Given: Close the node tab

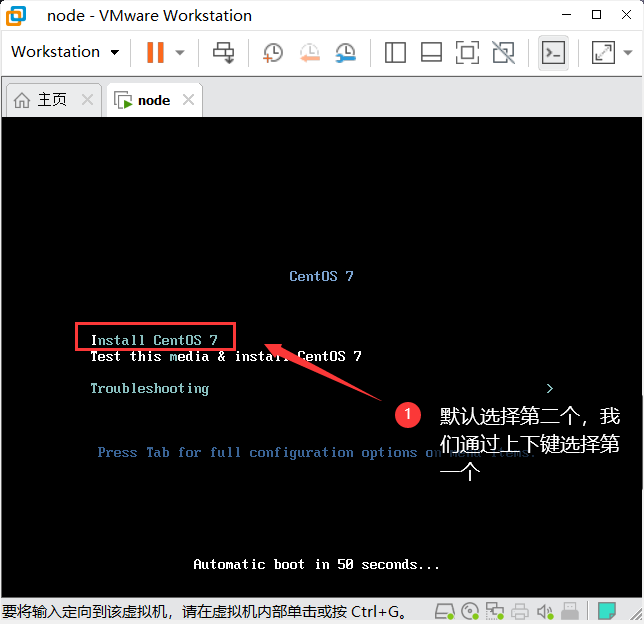Looking at the screenshot, I should coord(189,99).
